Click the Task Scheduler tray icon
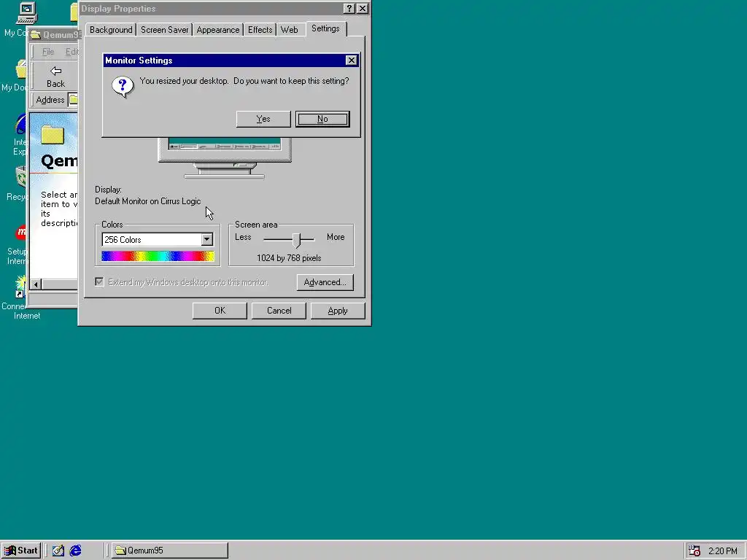747x560 pixels. [x=694, y=551]
